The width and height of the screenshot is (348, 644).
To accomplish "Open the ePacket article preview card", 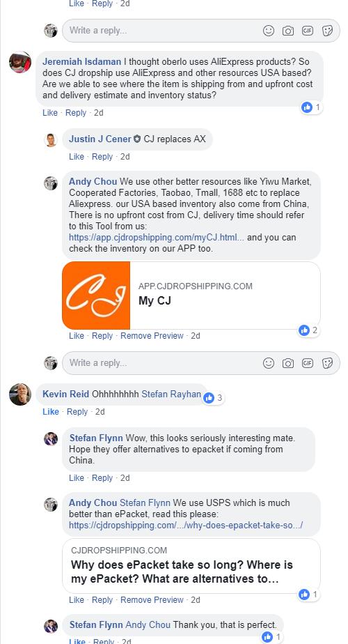I will coord(191,566).
